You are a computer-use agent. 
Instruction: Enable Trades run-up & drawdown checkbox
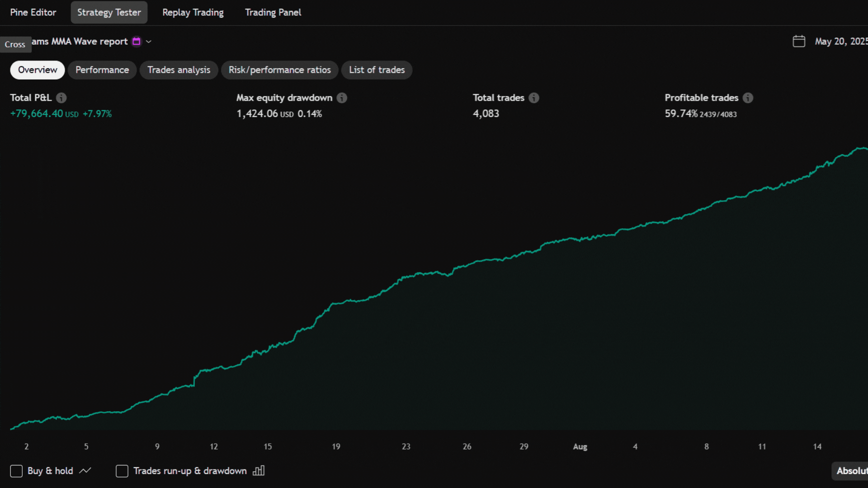coord(122,471)
